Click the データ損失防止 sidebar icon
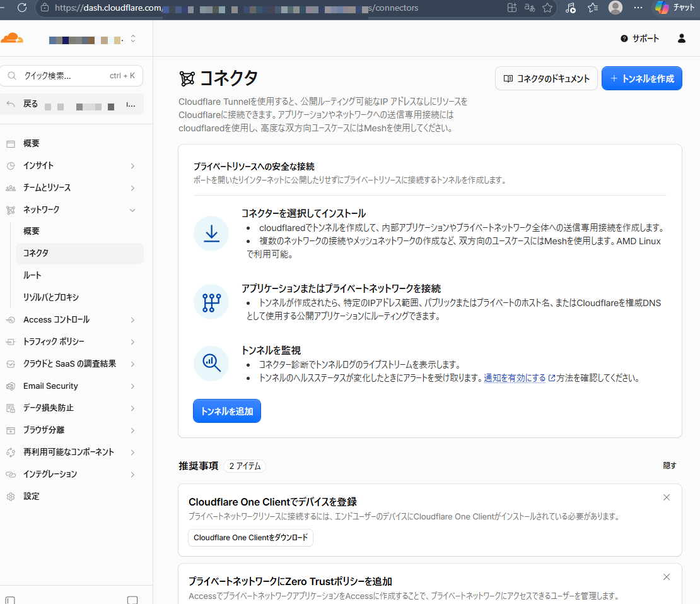This screenshot has height=604, width=700. 11,408
